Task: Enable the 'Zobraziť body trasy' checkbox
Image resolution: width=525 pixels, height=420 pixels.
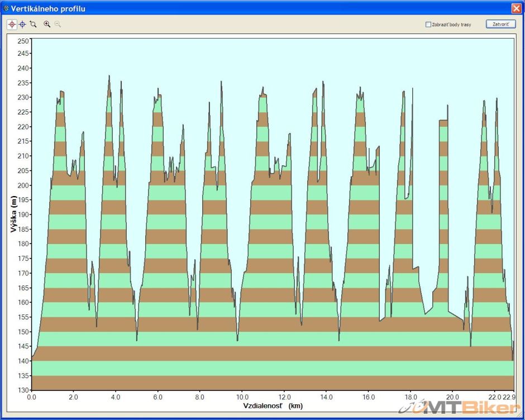Action: pos(428,25)
